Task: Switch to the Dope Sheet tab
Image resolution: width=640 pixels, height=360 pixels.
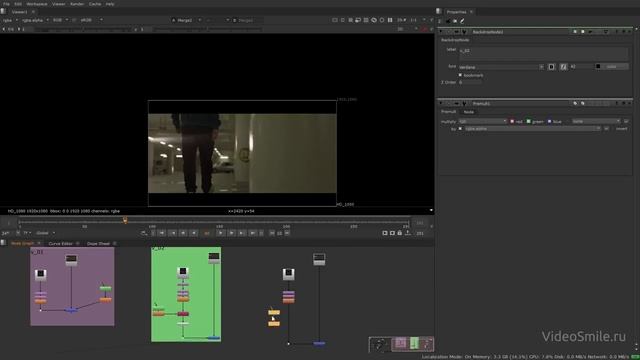Action: coord(98,243)
